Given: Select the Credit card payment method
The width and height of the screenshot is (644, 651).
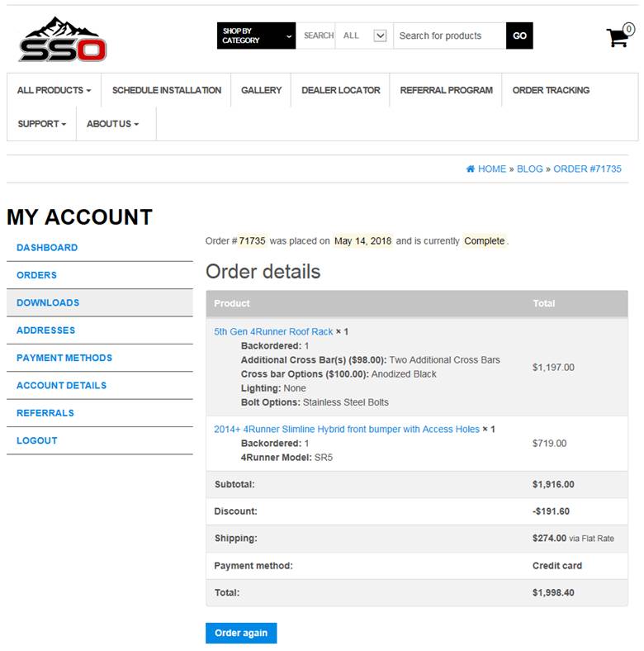Looking at the screenshot, I should tap(556, 565).
